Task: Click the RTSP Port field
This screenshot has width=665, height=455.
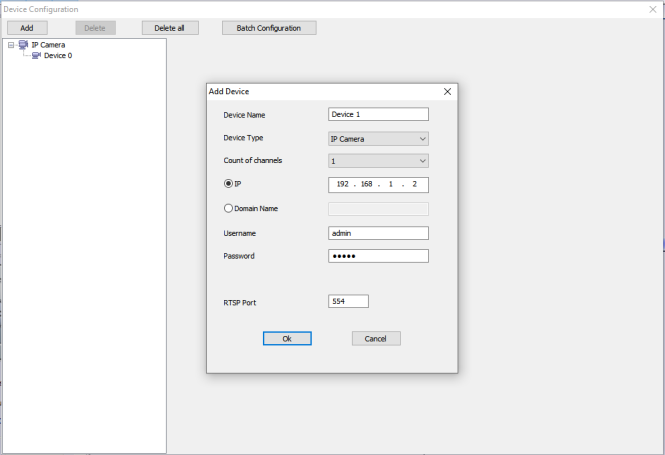Action: click(x=348, y=301)
